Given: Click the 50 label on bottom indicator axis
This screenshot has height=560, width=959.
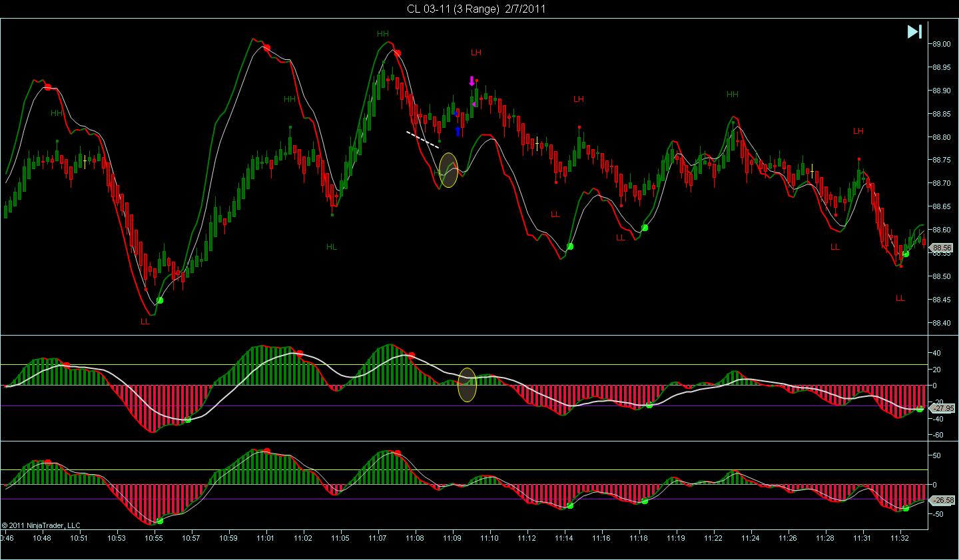Looking at the screenshot, I should [x=936, y=456].
